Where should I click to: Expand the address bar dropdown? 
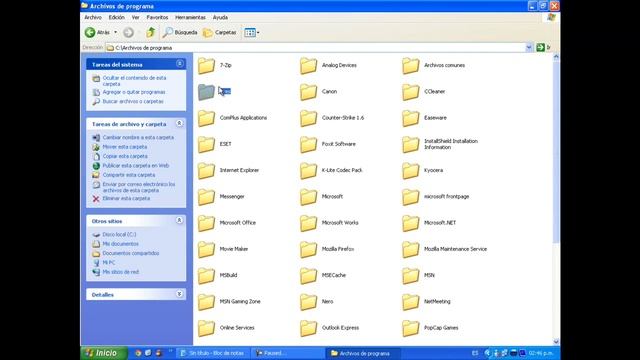tap(529, 47)
